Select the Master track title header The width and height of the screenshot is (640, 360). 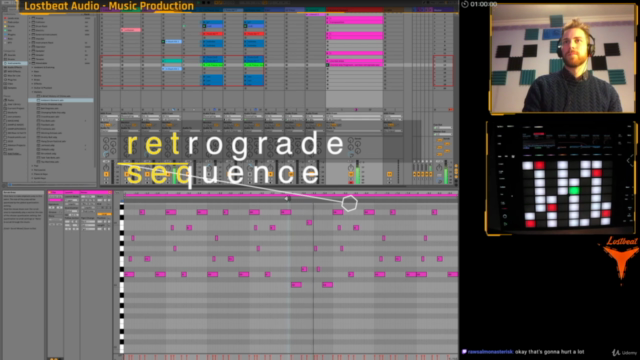[443, 9]
